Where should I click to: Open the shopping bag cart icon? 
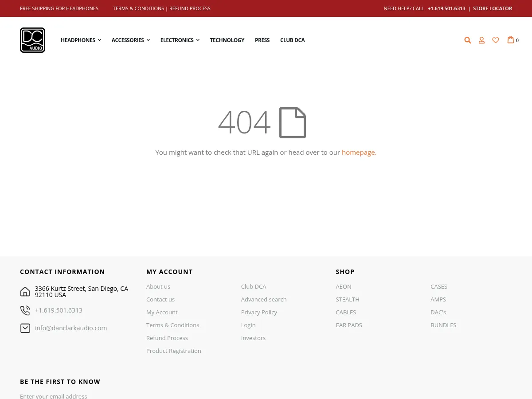pyautogui.click(x=511, y=40)
